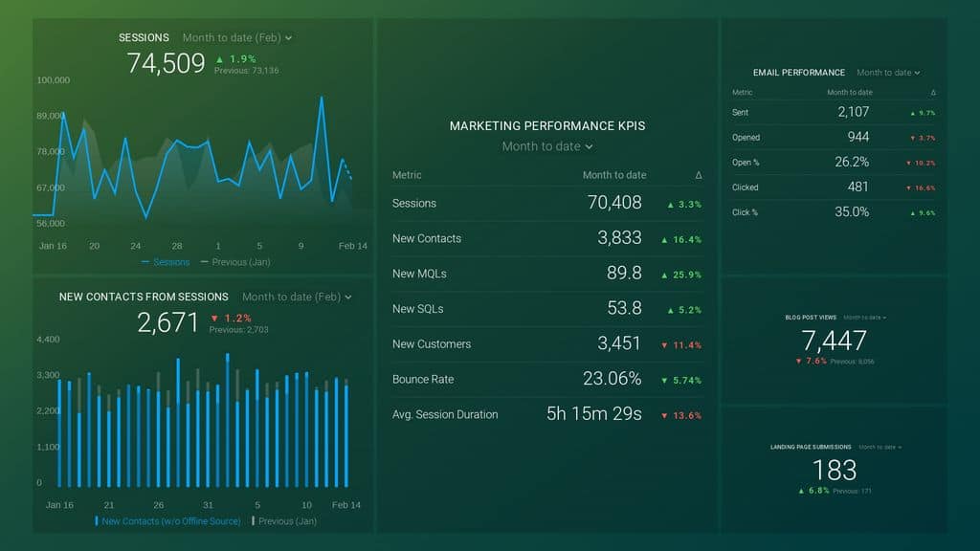Expand Blog Post Views date range dropdown
980x551 pixels.
[x=864, y=318]
